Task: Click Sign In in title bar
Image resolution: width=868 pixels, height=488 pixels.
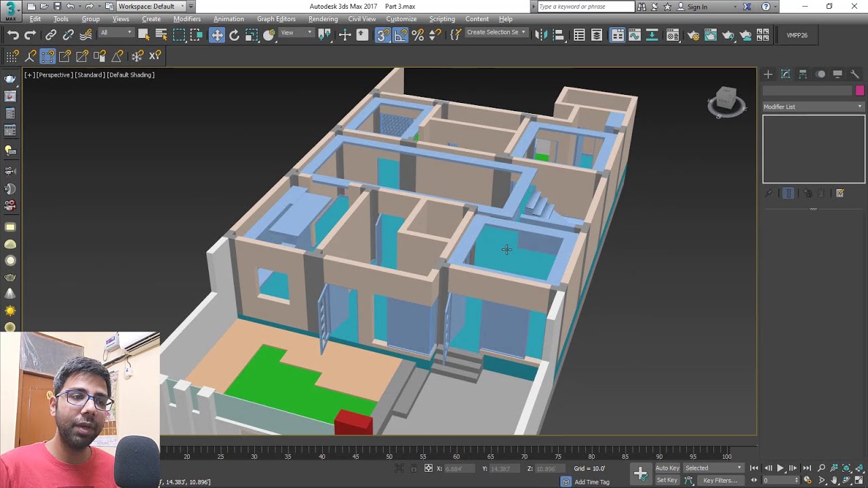Action: (x=697, y=7)
